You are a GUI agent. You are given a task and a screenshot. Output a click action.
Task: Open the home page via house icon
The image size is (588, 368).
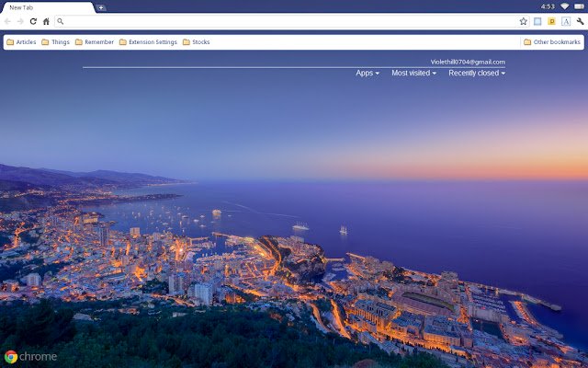[46, 21]
